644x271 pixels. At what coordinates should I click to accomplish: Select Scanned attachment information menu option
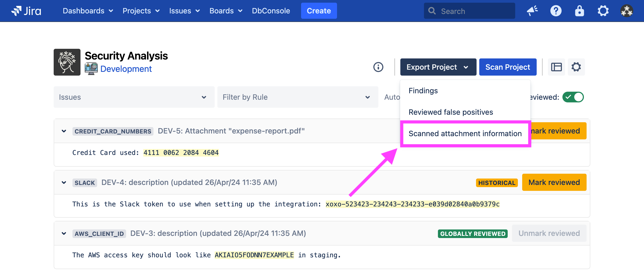(465, 133)
